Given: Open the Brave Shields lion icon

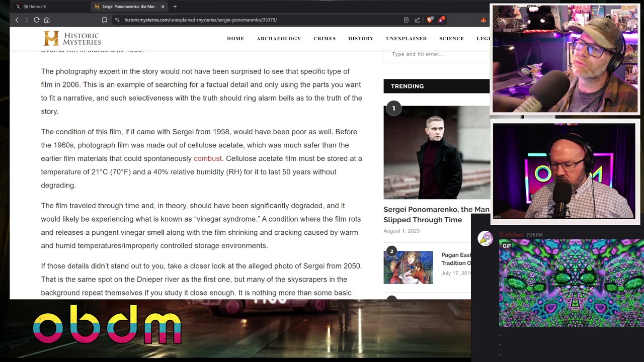Looking at the screenshot, I should (430, 20).
